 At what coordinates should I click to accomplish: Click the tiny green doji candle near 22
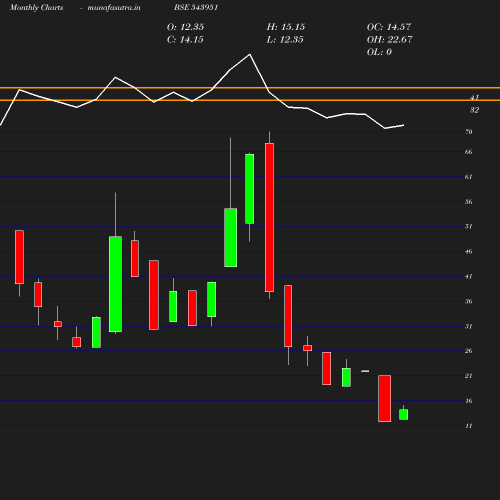pos(365,371)
